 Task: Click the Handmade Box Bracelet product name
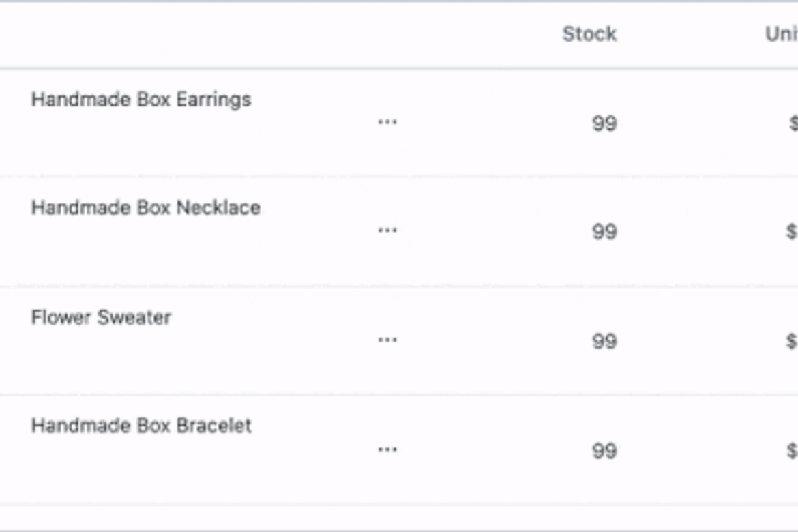point(141,426)
